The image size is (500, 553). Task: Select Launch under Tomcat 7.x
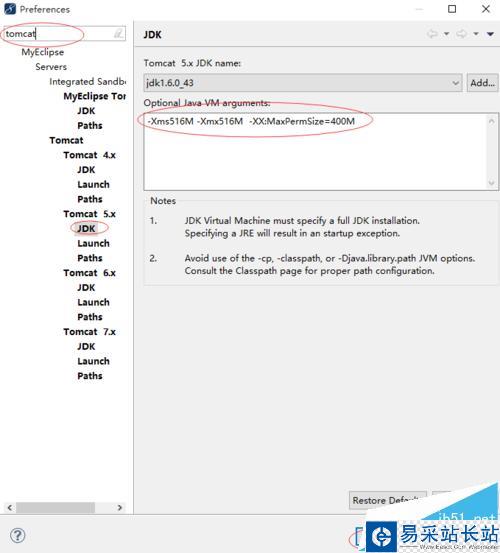[93, 361]
